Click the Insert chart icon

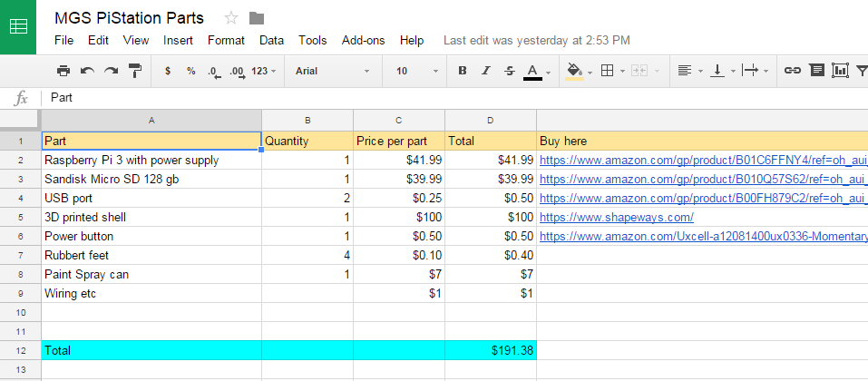point(840,71)
